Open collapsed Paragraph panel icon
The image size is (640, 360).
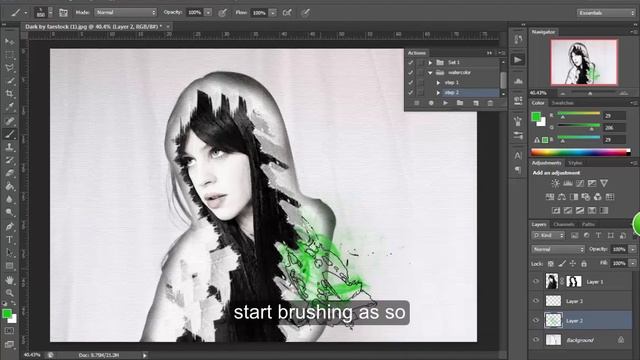click(518, 170)
